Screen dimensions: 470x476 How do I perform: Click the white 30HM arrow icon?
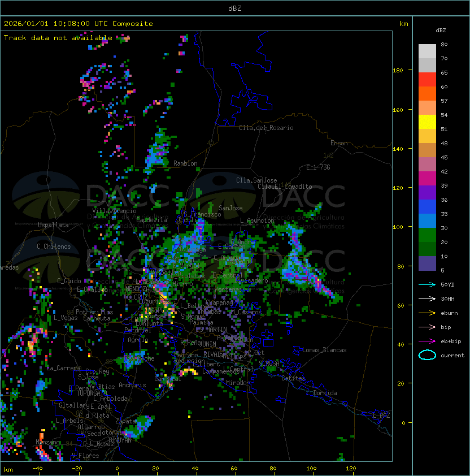pyautogui.click(x=427, y=298)
